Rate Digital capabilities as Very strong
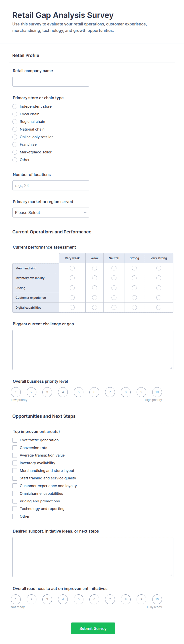This screenshot has height=644, width=184. (x=159, y=308)
